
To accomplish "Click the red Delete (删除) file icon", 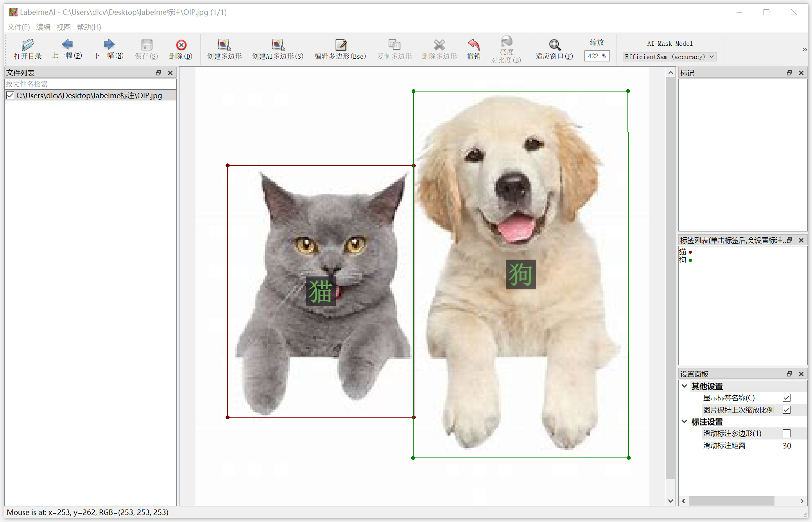I will pyautogui.click(x=181, y=45).
